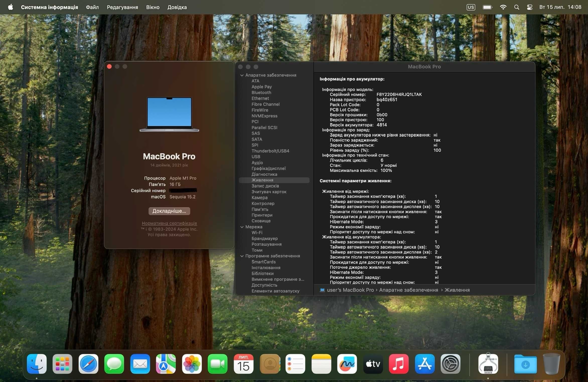Select Елементи автозапуску in sidebar
The height and width of the screenshot is (382, 588).
pos(275,291)
